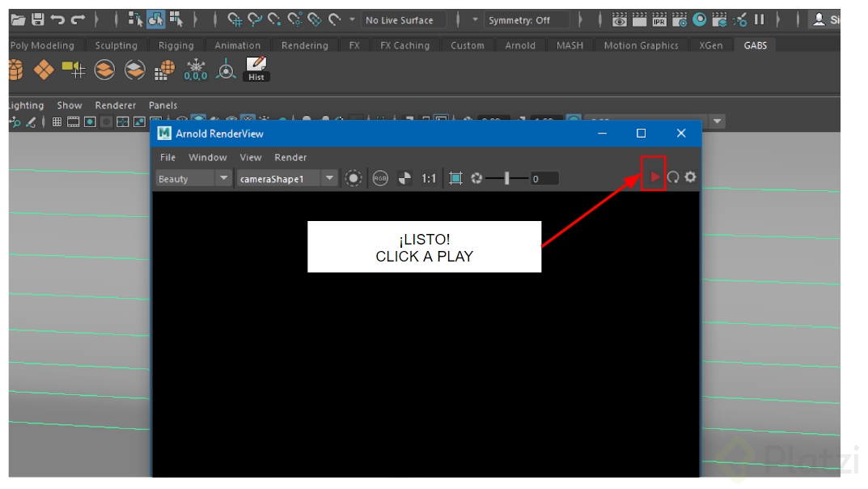Open the File menu in Arnold RenderView
The width and height of the screenshot is (868, 489).
pyautogui.click(x=167, y=157)
